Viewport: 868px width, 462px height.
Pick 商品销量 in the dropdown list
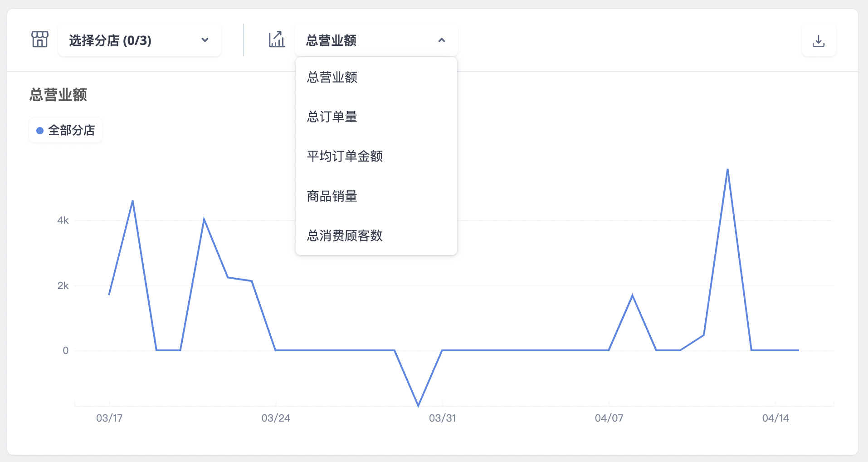click(x=376, y=196)
